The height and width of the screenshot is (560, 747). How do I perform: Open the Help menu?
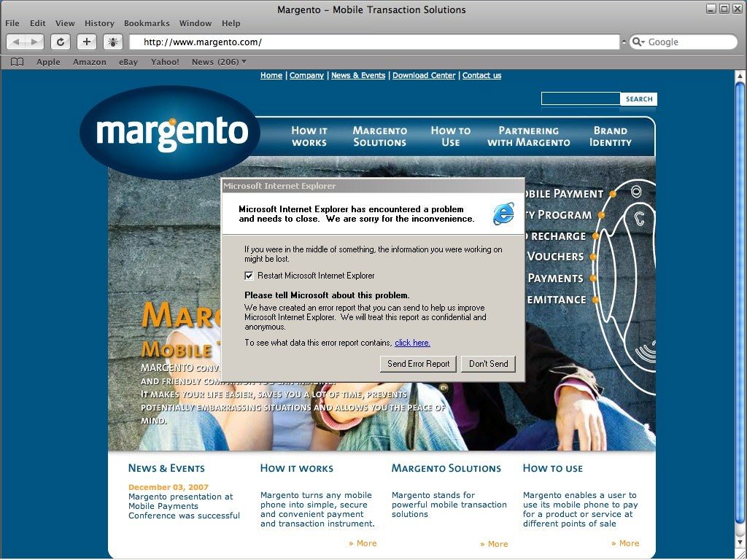point(231,23)
